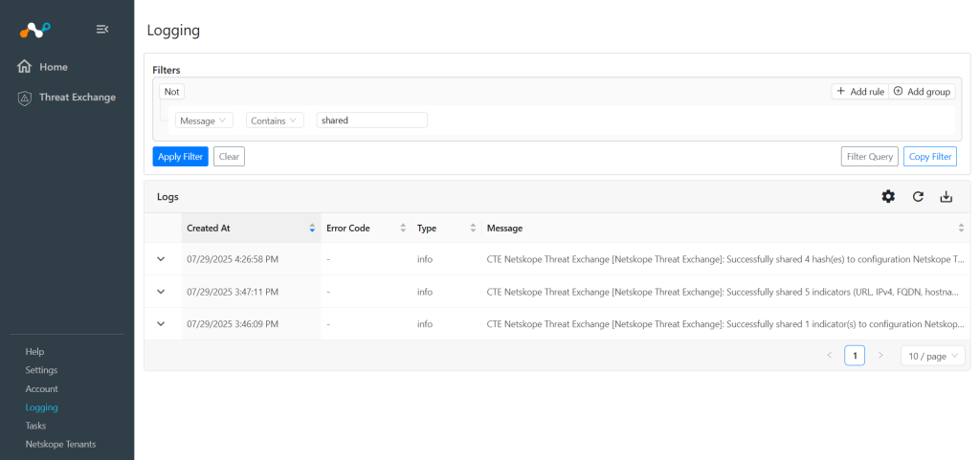The height and width of the screenshot is (460, 980).
Task: Open the Message field dropdown
Action: (205, 120)
